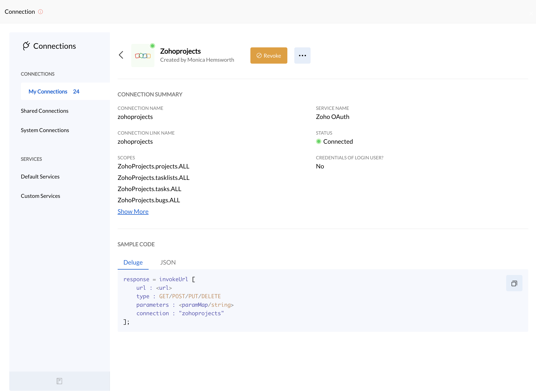Screen dimensions: 536x392
Task: Click the Connections plug icon in sidebar
Action: tap(26, 46)
